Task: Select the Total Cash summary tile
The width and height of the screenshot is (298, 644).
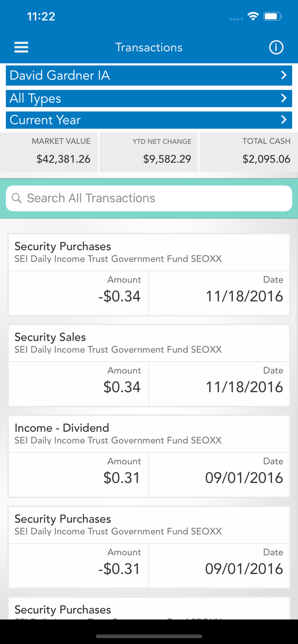Action: [248, 152]
